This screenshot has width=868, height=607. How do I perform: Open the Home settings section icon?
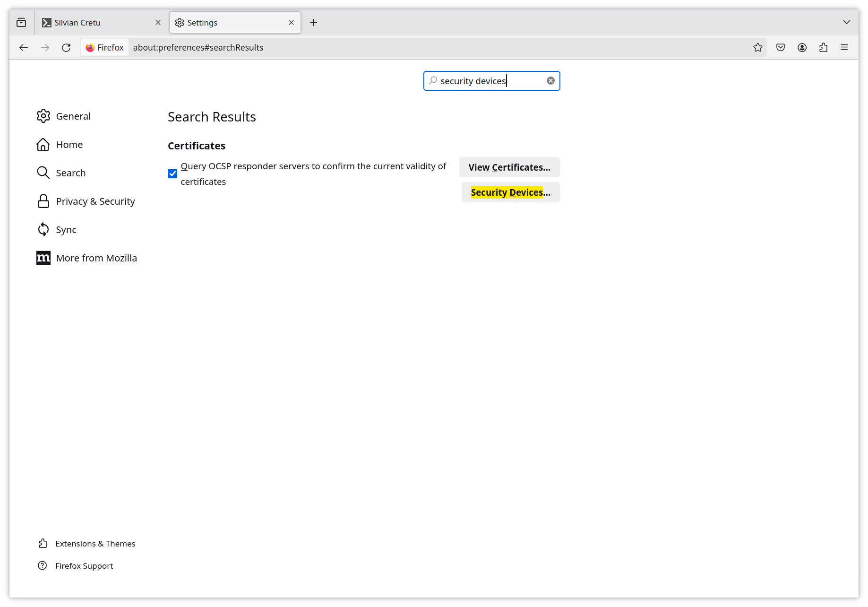(x=43, y=144)
